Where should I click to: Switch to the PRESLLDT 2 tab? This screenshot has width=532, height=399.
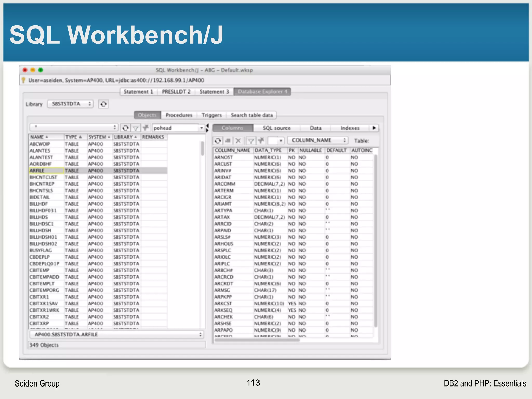pyautogui.click(x=176, y=92)
